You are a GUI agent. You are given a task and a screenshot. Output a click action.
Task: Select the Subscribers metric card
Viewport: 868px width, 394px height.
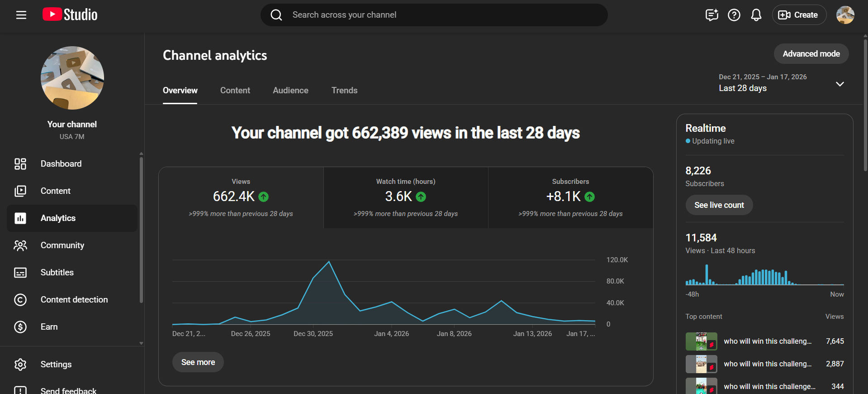570,197
